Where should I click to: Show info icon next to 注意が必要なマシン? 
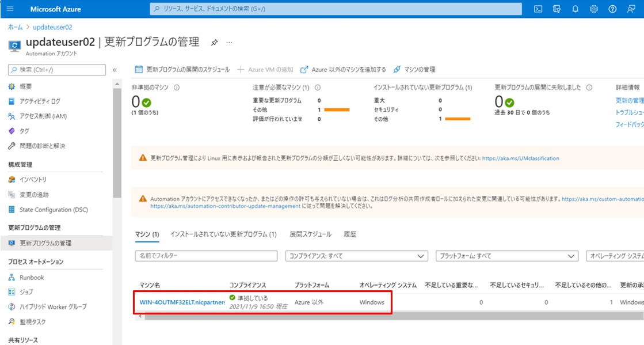(318, 88)
